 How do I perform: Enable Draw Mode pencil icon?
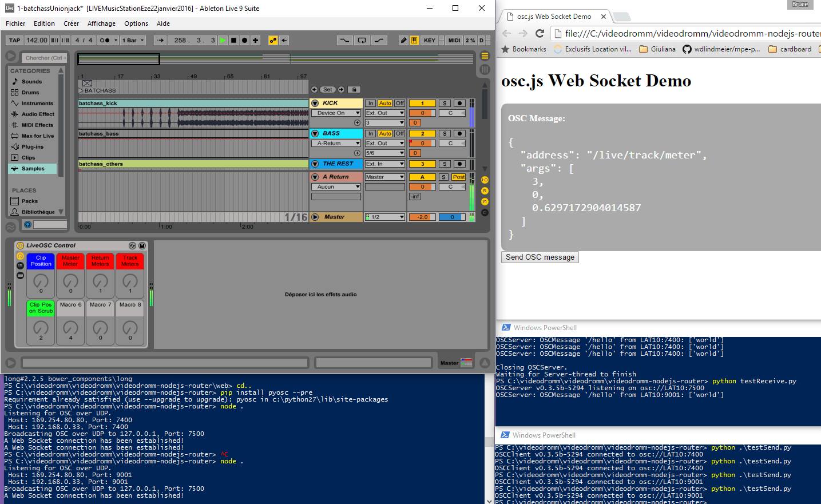click(404, 40)
